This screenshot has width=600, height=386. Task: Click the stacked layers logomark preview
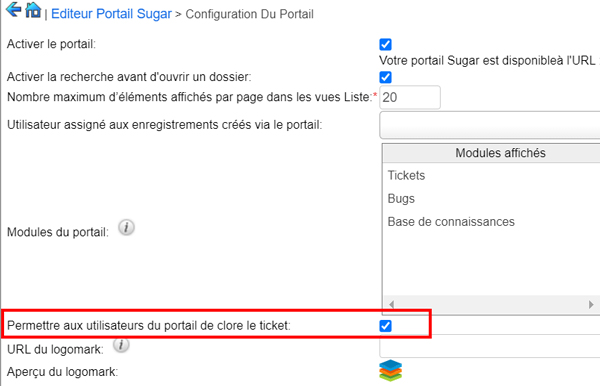pyautogui.click(x=390, y=370)
